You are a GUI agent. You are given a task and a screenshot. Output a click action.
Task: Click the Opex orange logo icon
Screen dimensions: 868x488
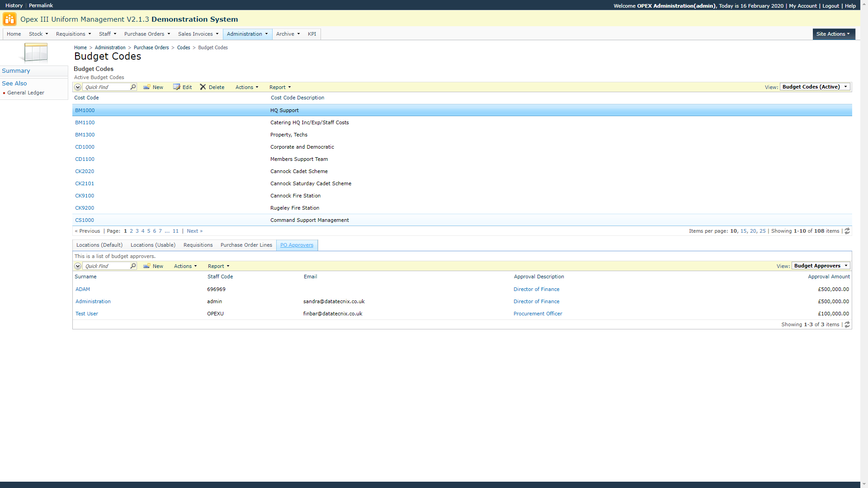click(x=9, y=19)
